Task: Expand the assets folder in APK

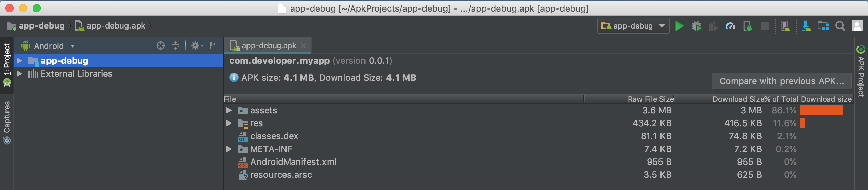Action: [229, 110]
